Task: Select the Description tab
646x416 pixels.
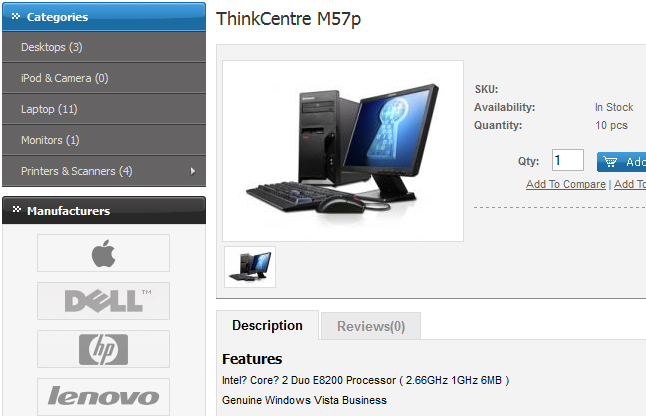Action: pyautogui.click(x=267, y=326)
